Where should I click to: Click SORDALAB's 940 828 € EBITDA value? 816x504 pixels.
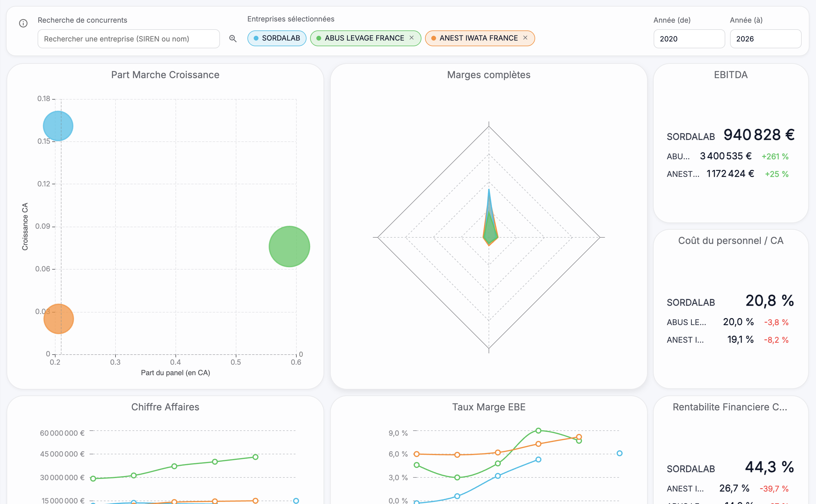(759, 135)
